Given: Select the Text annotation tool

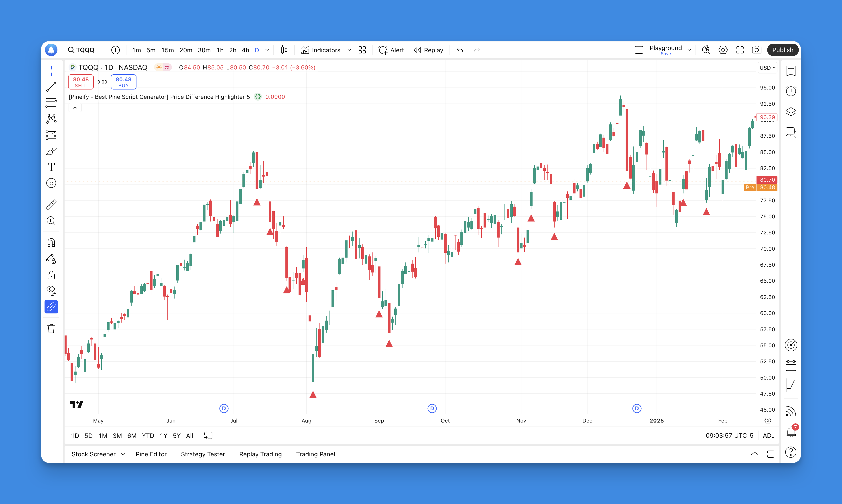Looking at the screenshot, I should tap(51, 167).
